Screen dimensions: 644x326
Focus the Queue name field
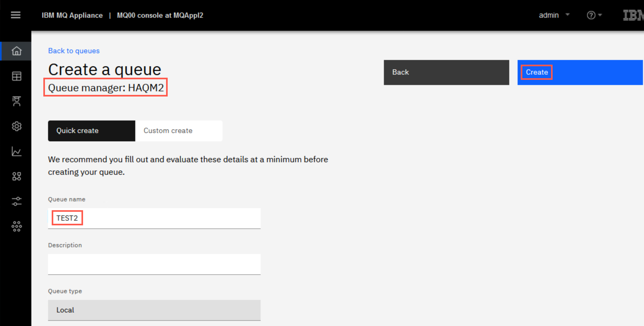coord(154,218)
